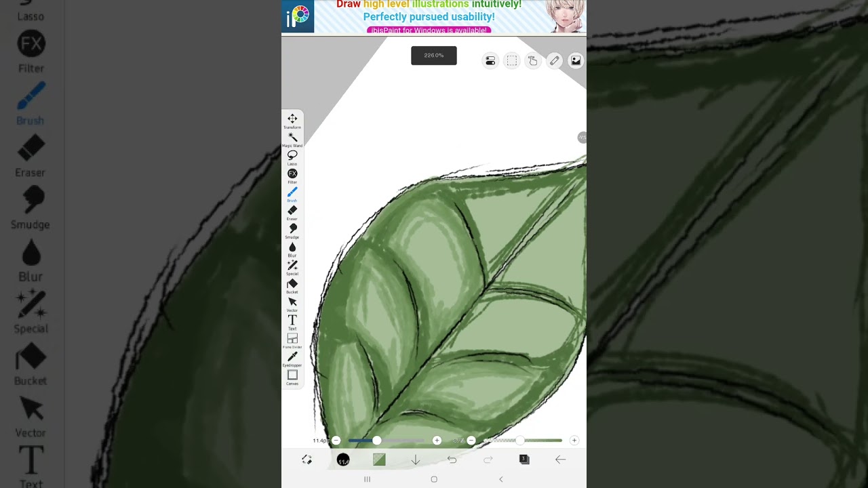This screenshot has width=868, height=488.
Task: Select the Eraser tool in the small toolbar
Action: (292, 212)
